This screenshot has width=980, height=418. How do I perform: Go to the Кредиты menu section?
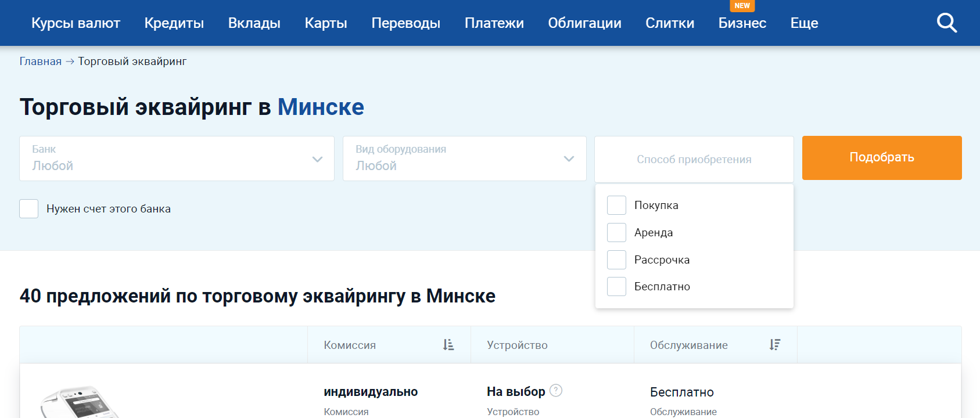[x=174, y=23]
